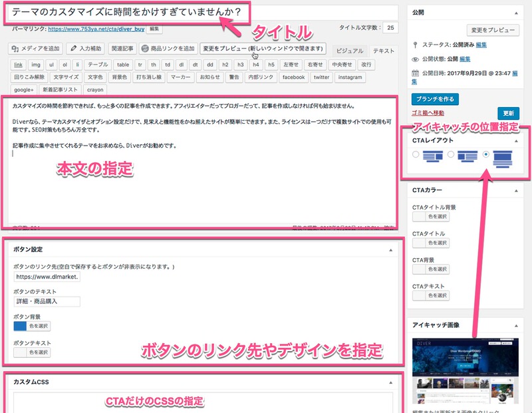Switch to the テキスト editor tab
The height and width of the screenshot is (413, 532).
pos(384,51)
